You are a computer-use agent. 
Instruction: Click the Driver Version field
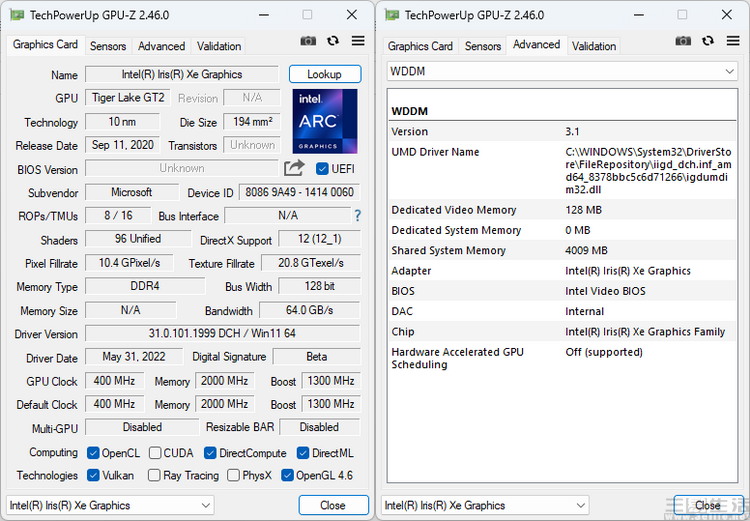pos(222,333)
